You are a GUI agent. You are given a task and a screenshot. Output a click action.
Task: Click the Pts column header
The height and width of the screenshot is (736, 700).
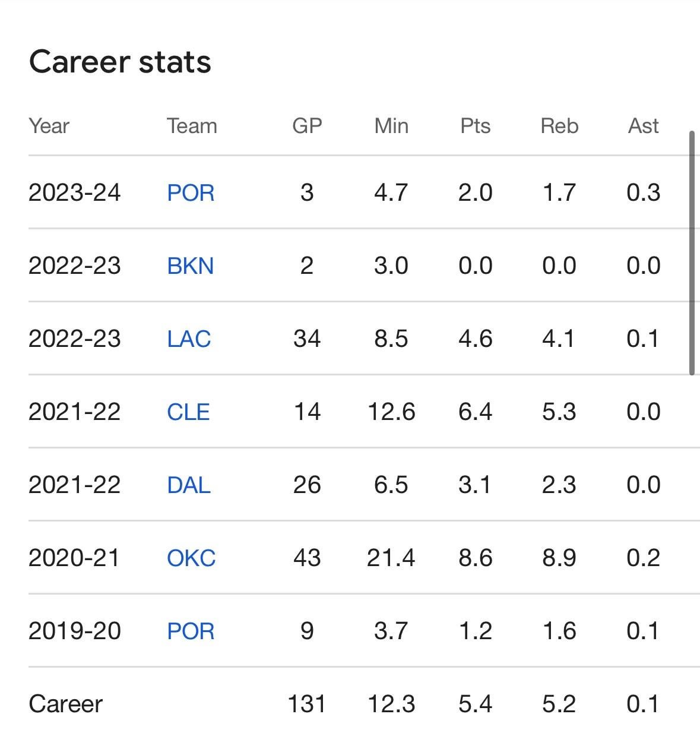pos(475,126)
